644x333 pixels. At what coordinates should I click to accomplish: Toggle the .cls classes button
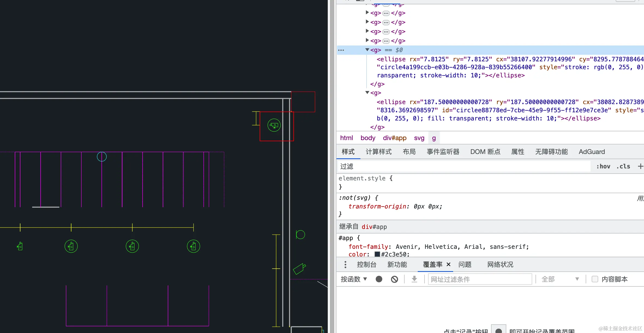tap(623, 166)
